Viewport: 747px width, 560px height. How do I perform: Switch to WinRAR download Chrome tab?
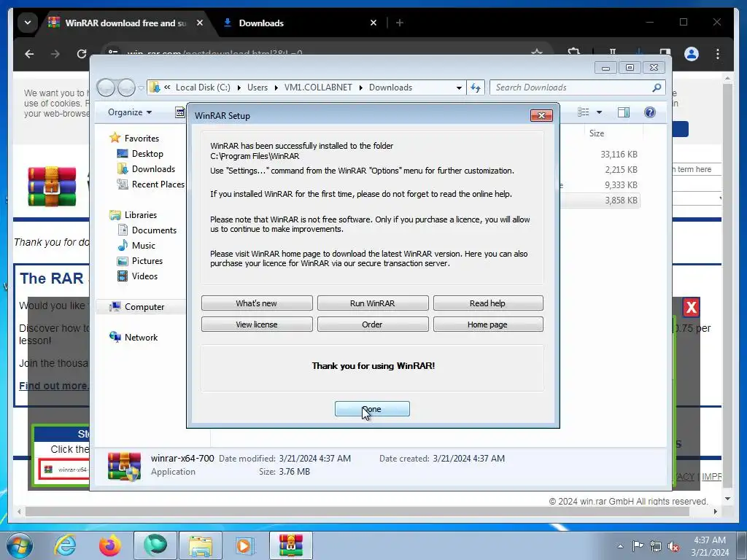coord(125,23)
